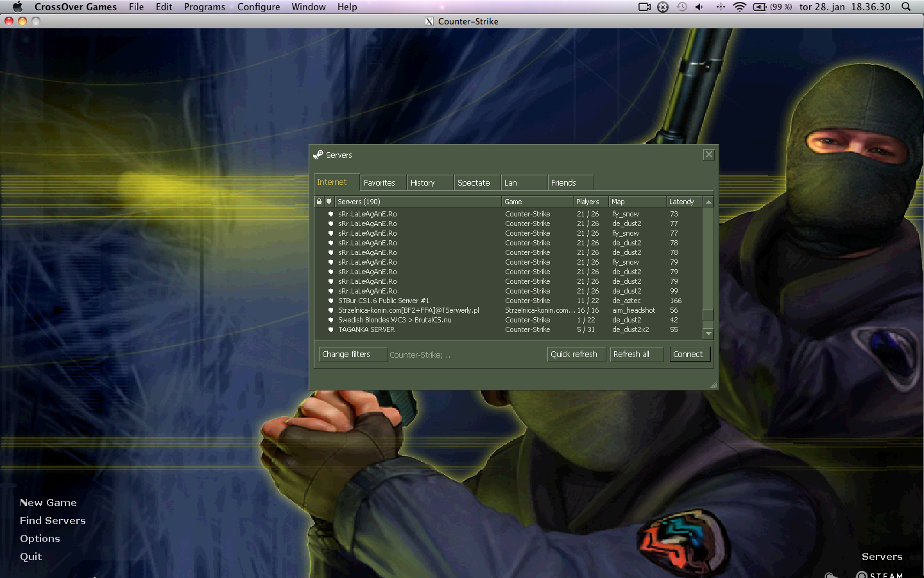
Task: Open the CrossOver Games menu
Action: (76, 7)
